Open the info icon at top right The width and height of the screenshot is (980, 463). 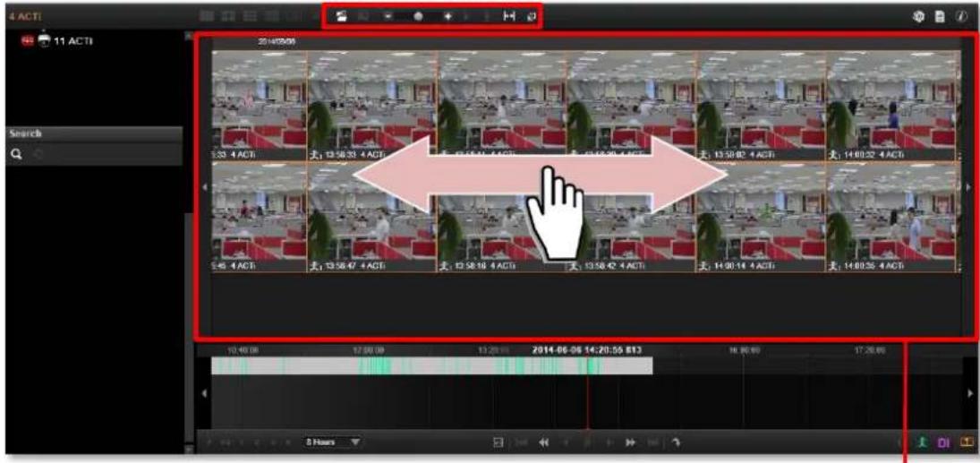961,18
